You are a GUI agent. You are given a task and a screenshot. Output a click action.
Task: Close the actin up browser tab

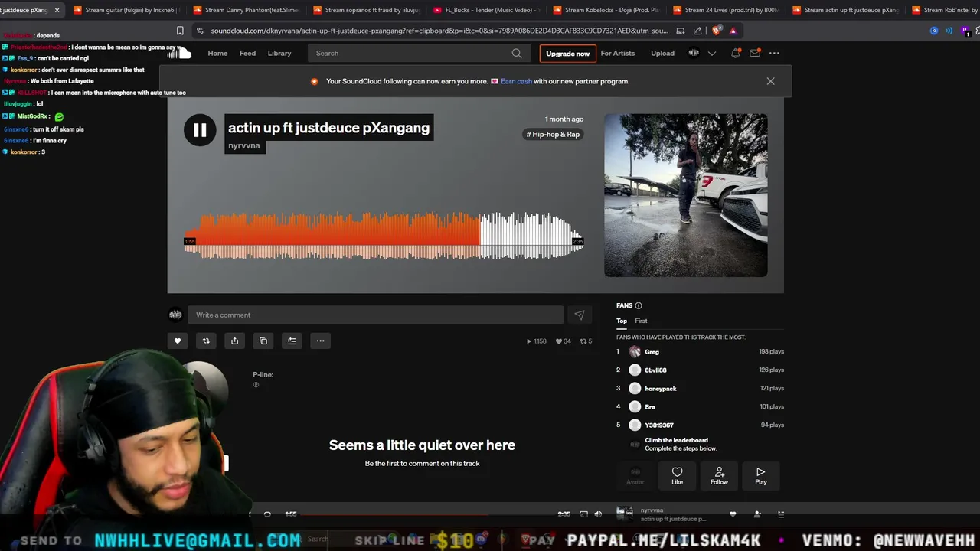57,10
